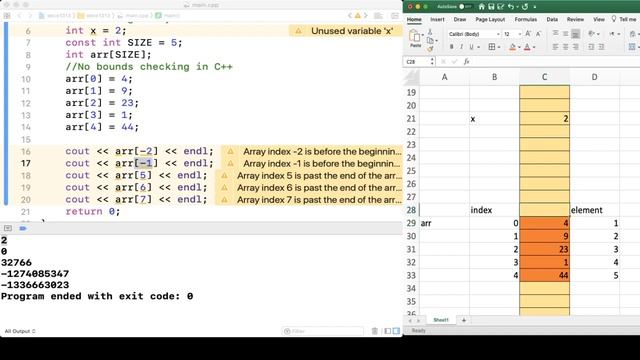Click the Top Align icon in Excel
The image size is (640, 360).
coord(556,34)
